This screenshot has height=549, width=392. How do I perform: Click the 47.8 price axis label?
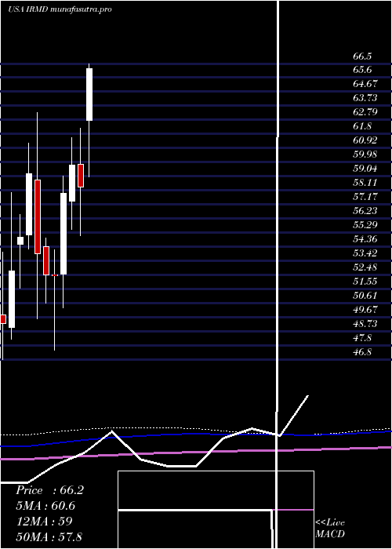pyautogui.click(x=362, y=338)
